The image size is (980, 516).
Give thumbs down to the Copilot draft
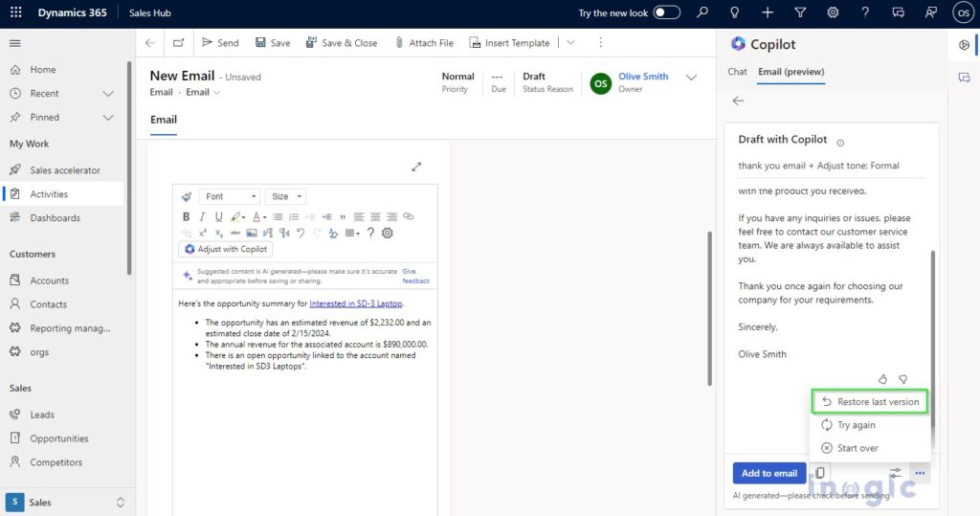tap(903, 379)
